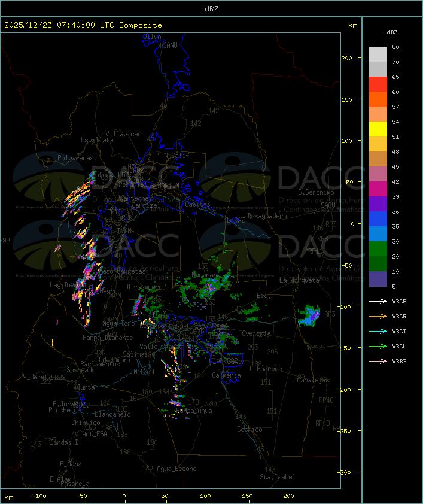Click the dark green 20 dBZ swatch

tap(378, 264)
